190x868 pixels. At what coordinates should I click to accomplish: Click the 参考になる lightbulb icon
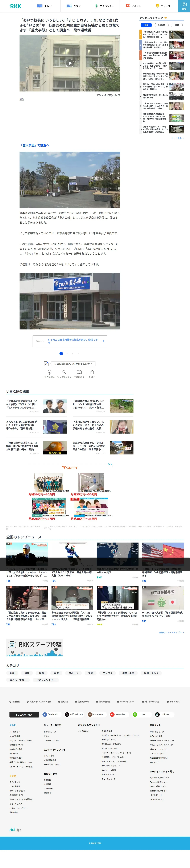tap(49, 372)
